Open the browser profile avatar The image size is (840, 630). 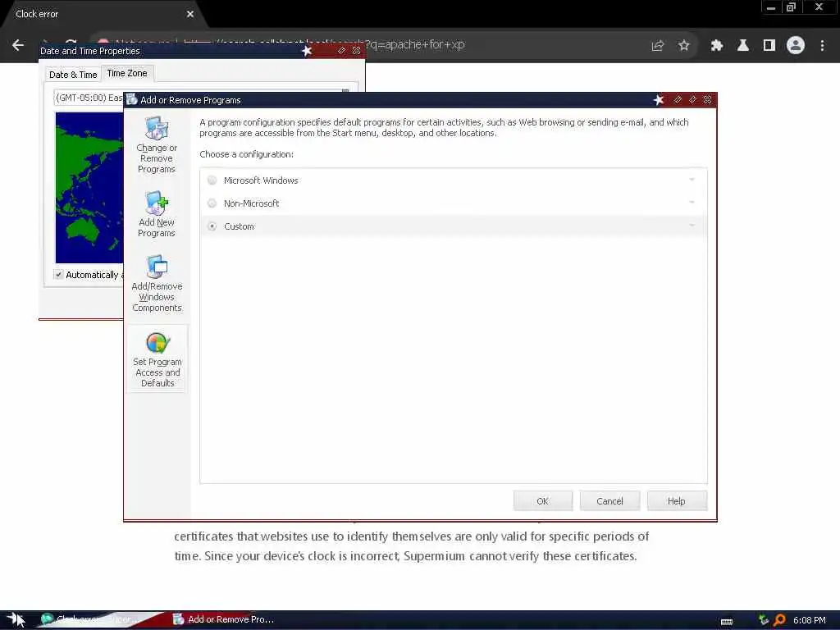click(x=796, y=46)
